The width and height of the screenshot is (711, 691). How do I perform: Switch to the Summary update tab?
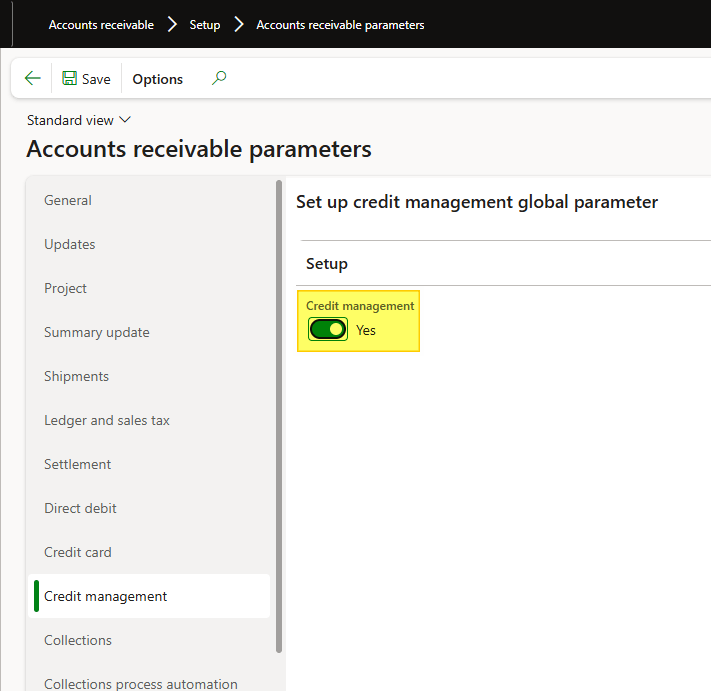pyautogui.click(x=97, y=332)
